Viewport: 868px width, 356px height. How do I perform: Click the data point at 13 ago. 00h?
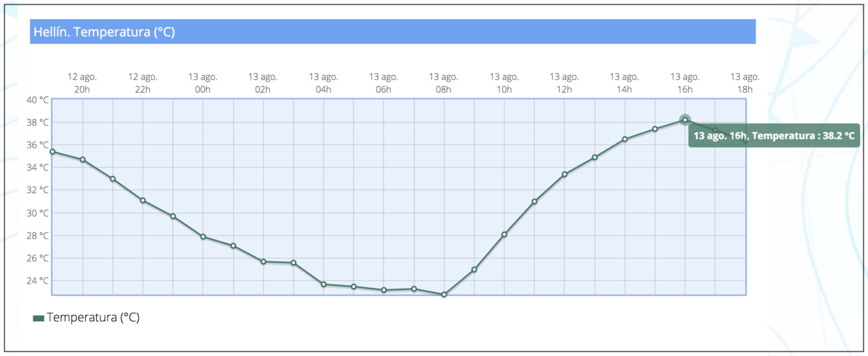tap(203, 237)
